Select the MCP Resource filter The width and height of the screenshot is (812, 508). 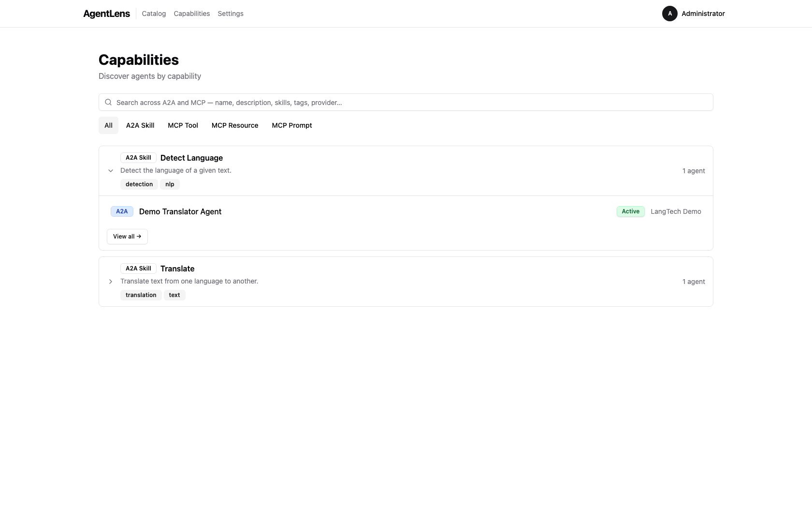pyautogui.click(x=234, y=125)
